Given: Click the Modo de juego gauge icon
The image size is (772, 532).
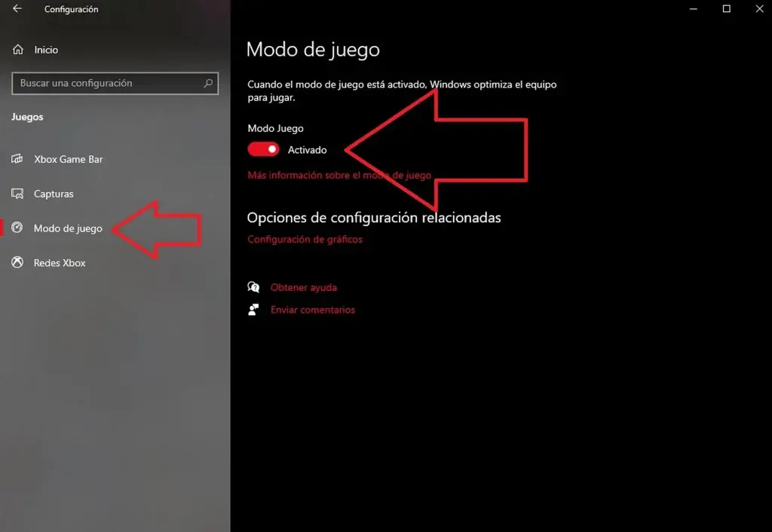Looking at the screenshot, I should [x=17, y=228].
